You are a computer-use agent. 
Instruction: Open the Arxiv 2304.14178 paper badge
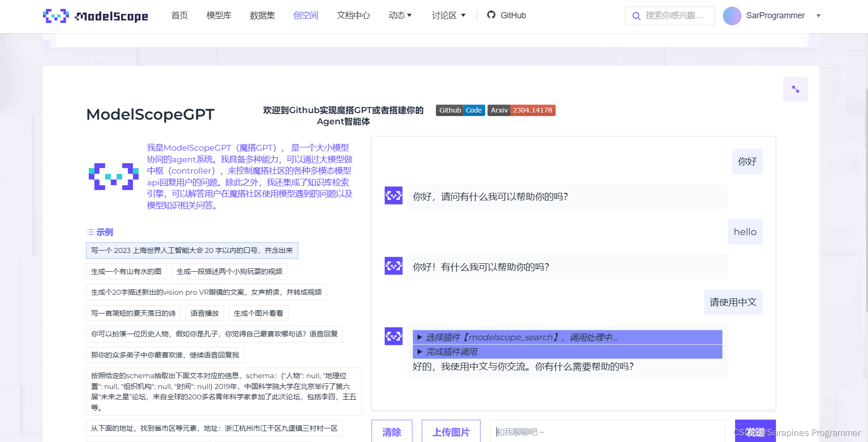point(521,110)
